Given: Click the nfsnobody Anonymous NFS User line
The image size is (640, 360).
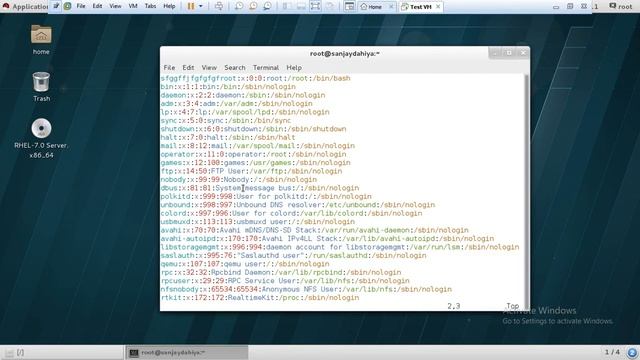Looking at the screenshot, I should [306, 289].
